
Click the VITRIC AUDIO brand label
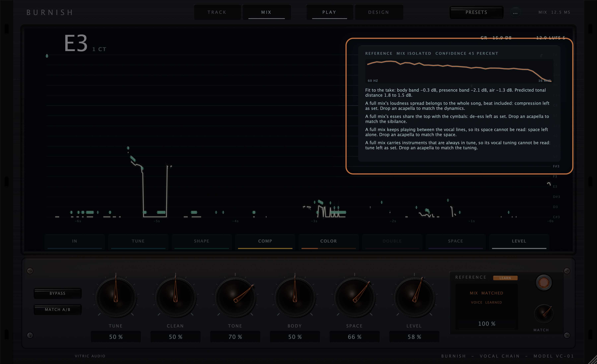90,356
